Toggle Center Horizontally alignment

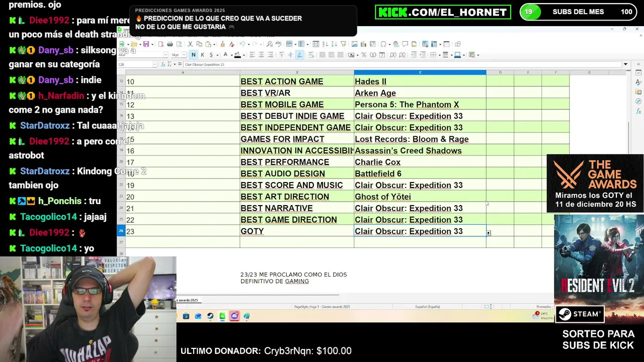pos(261,55)
